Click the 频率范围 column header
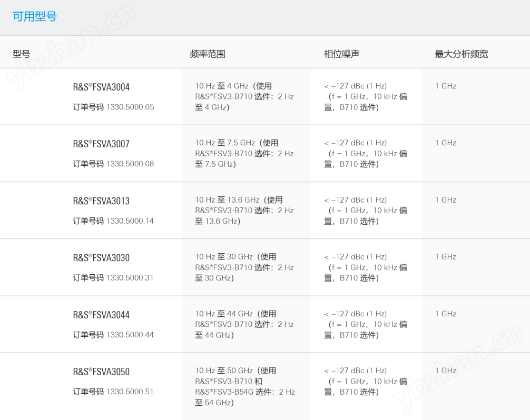 [208, 54]
